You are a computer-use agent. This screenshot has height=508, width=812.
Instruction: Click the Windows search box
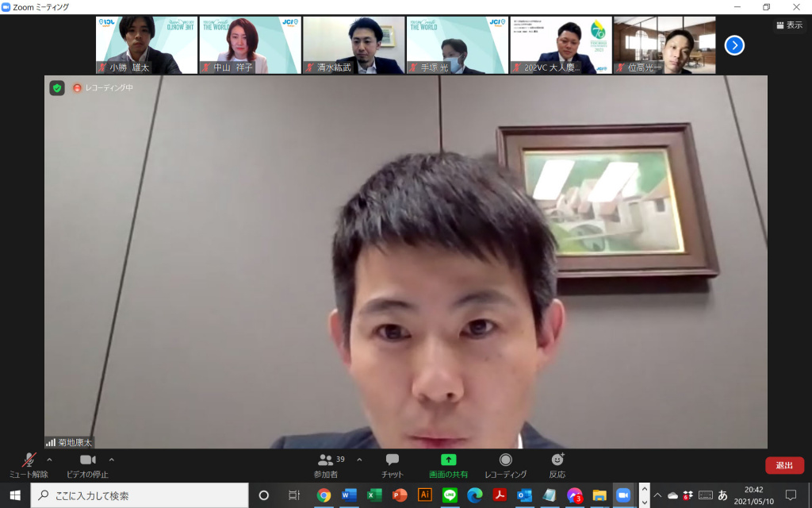point(139,495)
